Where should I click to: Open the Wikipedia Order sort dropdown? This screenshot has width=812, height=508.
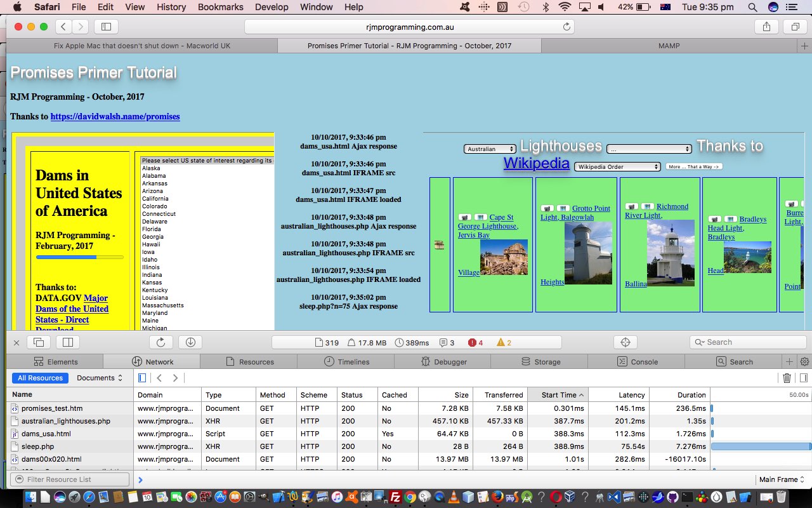click(x=617, y=167)
